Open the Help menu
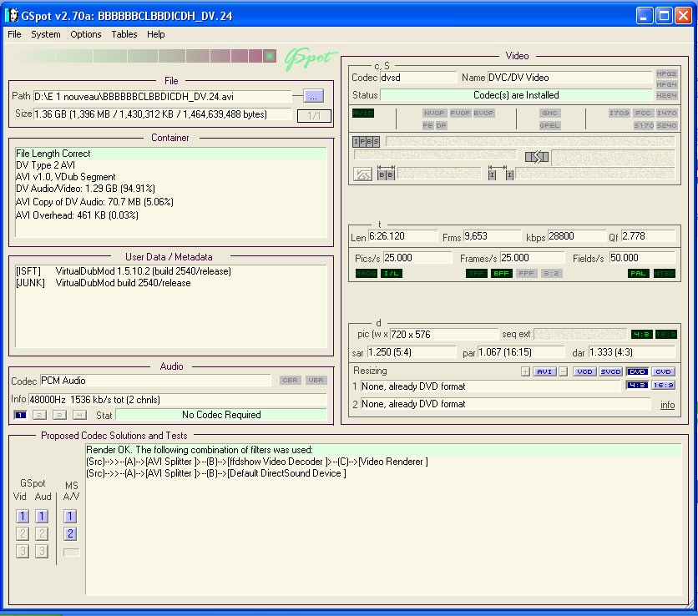The height and width of the screenshot is (616, 698). (x=156, y=34)
